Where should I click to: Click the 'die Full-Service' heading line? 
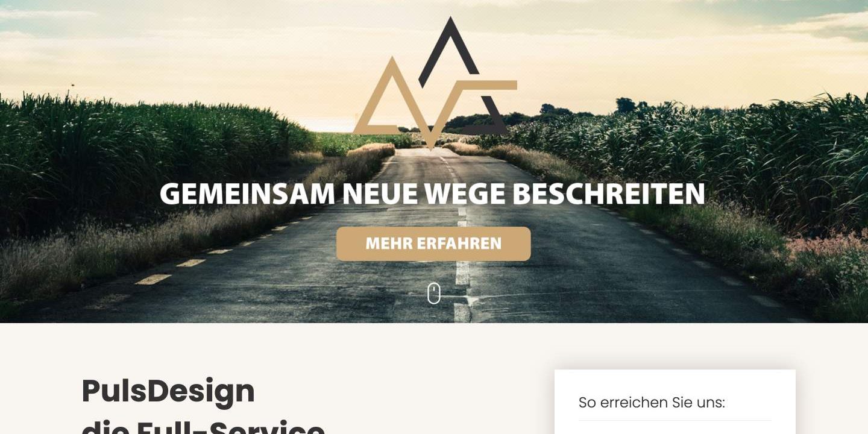click(203, 426)
